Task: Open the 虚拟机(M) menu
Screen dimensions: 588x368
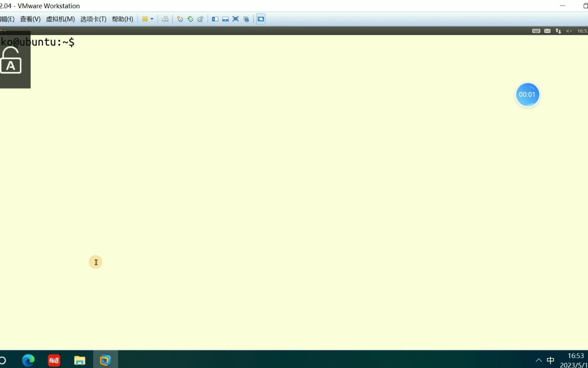Action: pos(60,19)
